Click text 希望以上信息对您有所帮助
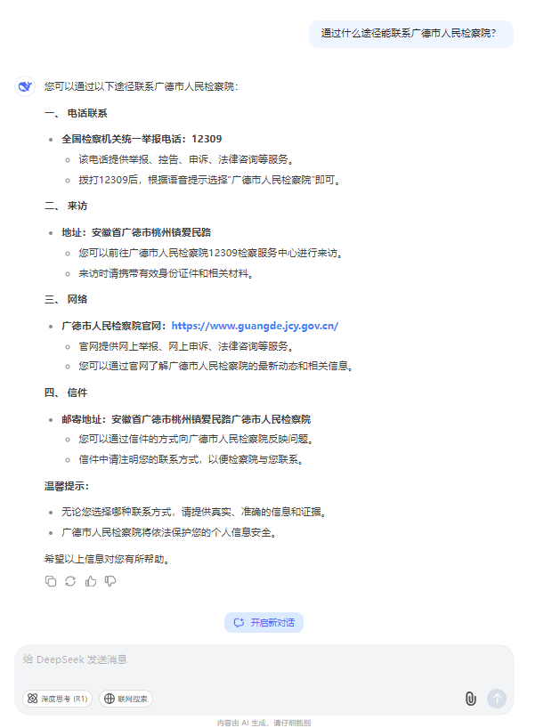The height and width of the screenshot is (728, 560). coord(107,559)
